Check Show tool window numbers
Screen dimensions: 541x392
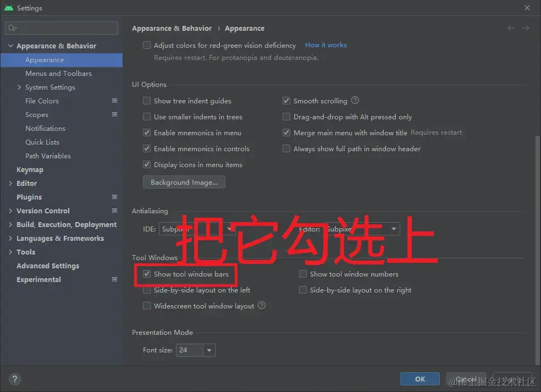coord(303,274)
